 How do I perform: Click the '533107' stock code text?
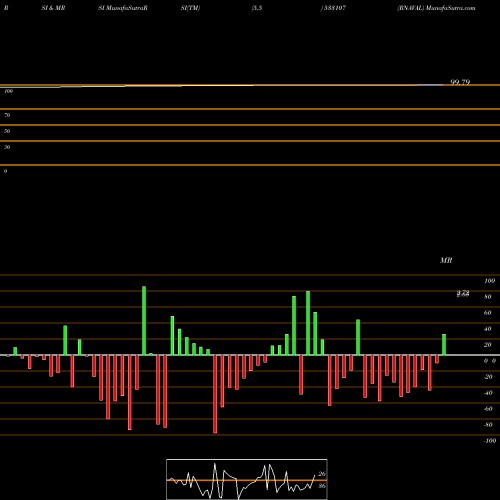point(335,8)
